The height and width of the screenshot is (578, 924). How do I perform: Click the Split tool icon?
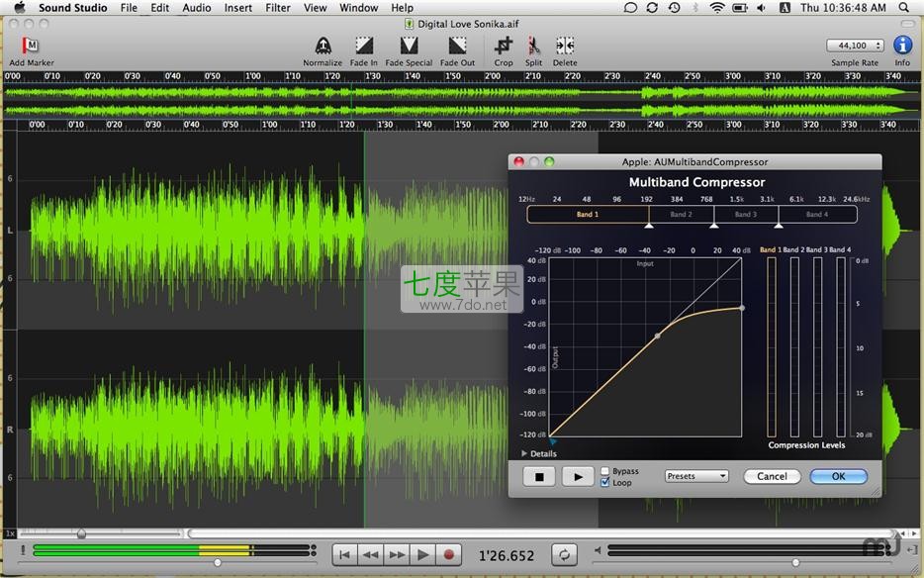click(x=533, y=47)
